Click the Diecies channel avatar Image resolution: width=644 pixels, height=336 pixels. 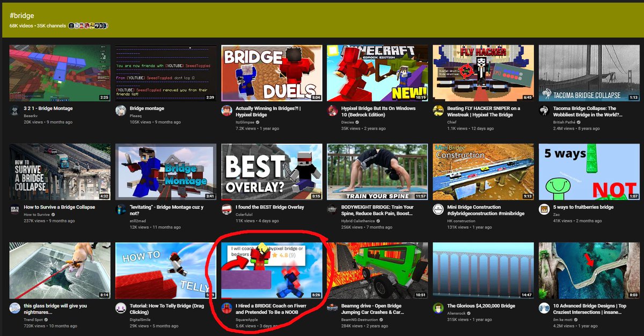pyautogui.click(x=332, y=111)
